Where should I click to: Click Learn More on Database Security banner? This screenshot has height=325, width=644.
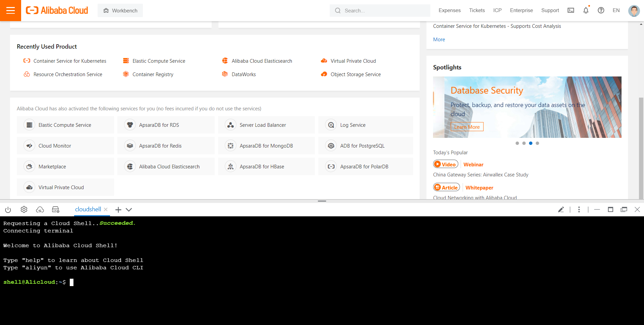coord(467,127)
